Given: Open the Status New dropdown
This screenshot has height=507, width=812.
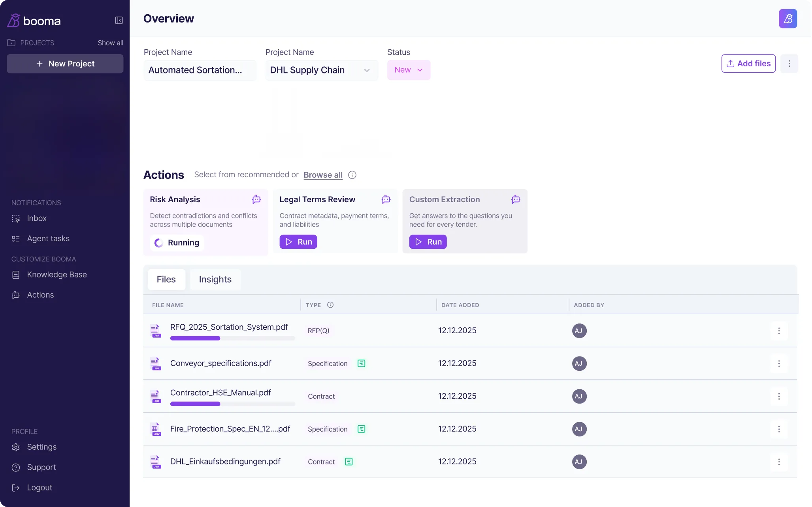Looking at the screenshot, I should pos(408,70).
